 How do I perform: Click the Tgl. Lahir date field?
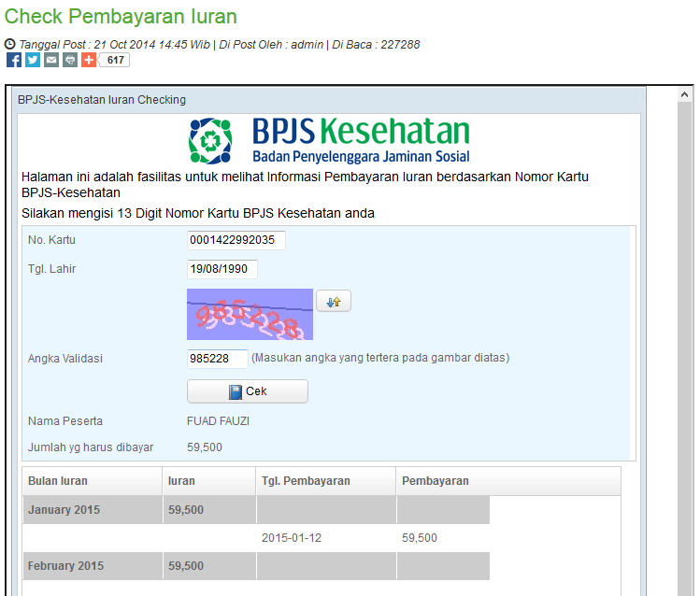click(x=221, y=269)
